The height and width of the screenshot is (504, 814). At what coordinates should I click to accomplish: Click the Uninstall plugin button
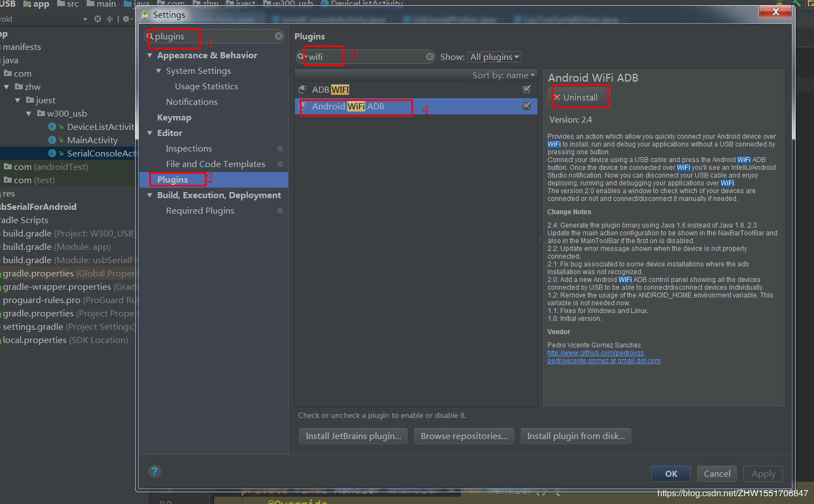578,97
